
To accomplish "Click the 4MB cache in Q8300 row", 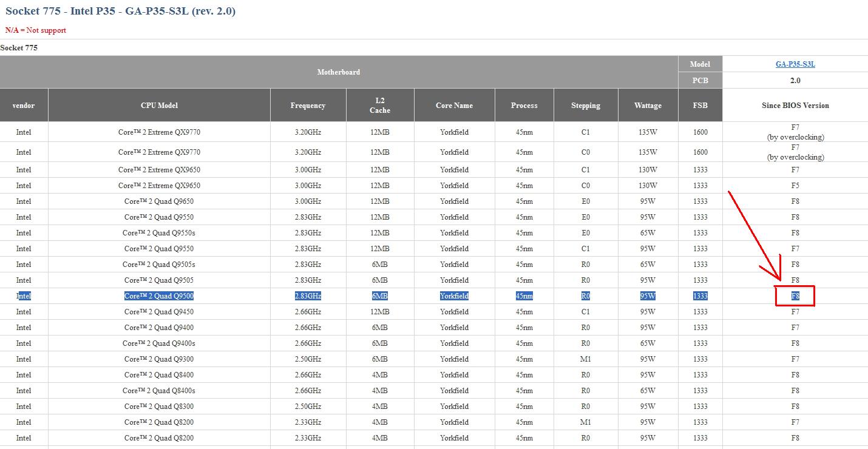I will click(380, 407).
